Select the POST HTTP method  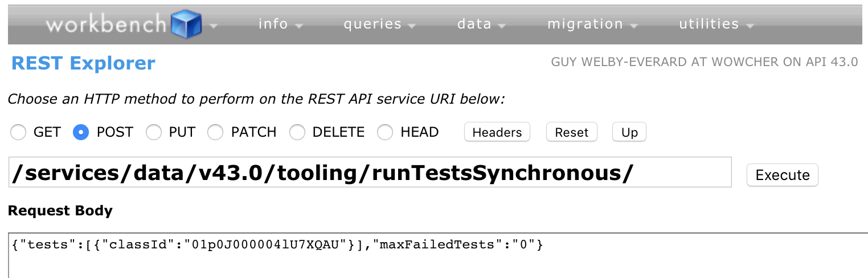tap(81, 133)
